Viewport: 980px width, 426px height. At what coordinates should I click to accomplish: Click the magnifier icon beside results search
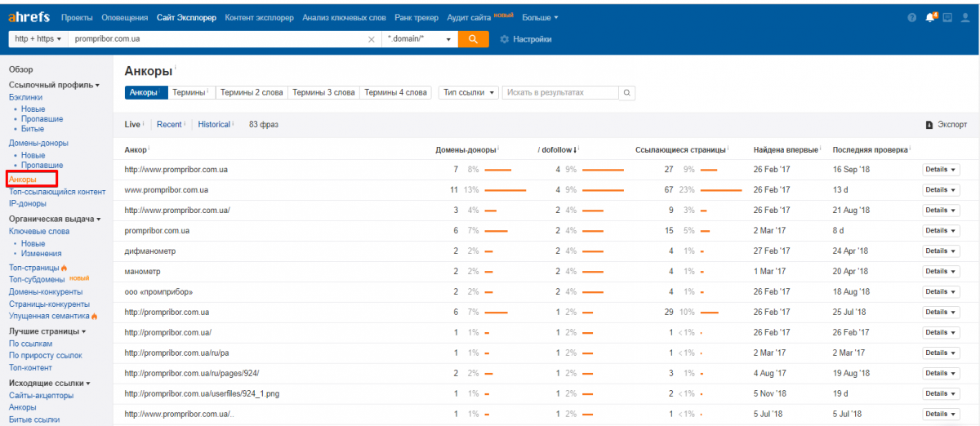click(626, 93)
